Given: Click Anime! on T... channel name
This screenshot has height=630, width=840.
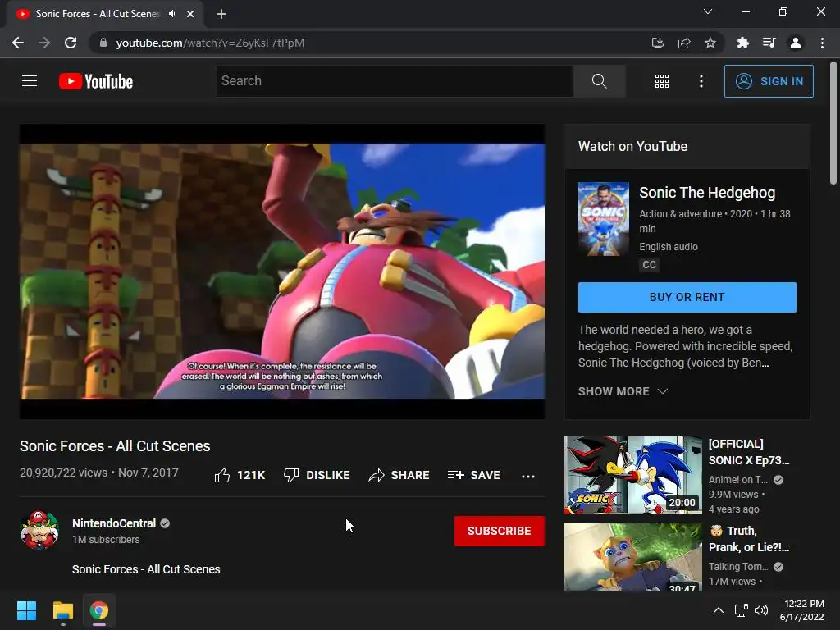Looking at the screenshot, I should point(738,480).
